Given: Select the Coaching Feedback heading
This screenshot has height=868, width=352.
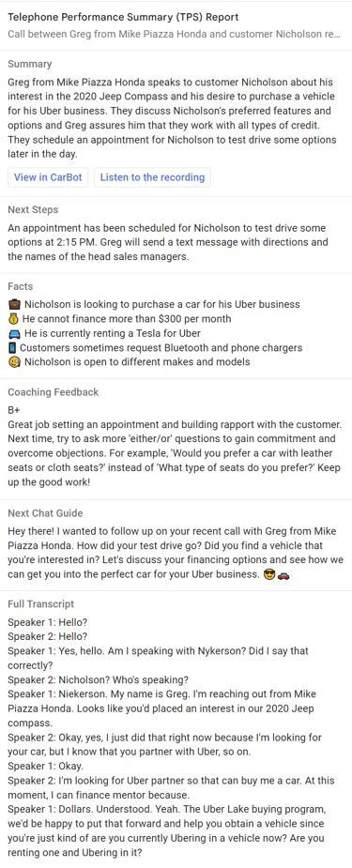Looking at the screenshot, I should click(x=54, y=392).
